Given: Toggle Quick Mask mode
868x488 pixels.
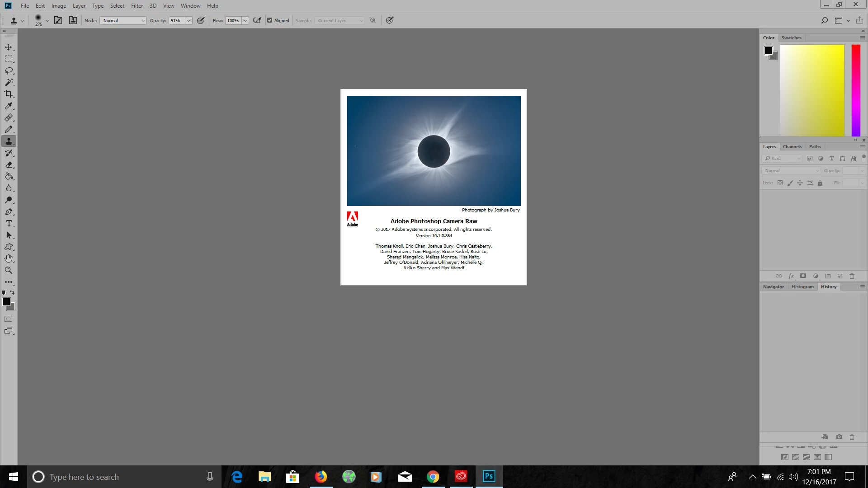Looking at the screenshot, I should pos(9,319).
